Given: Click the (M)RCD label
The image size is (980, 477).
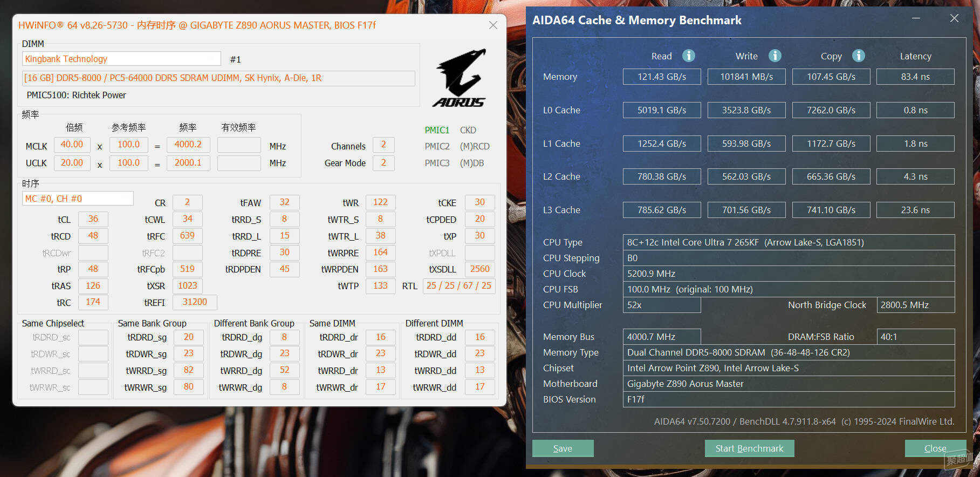Looking at the screenshot, I should click(475, 146).
